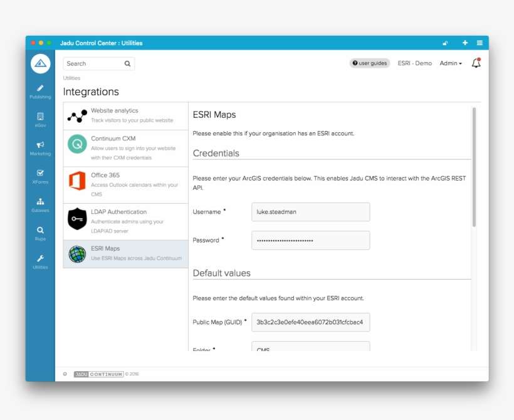Click the Jadu Control Center : Utilities title
The width and height of the screenshot is (514, 420).
[x=102, y=43]
